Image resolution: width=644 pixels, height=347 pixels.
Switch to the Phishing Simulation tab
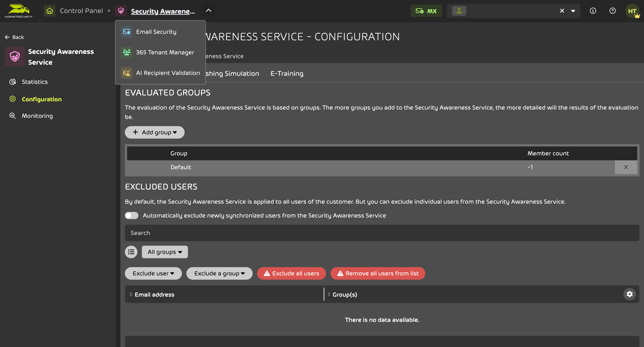coord(232,73)
